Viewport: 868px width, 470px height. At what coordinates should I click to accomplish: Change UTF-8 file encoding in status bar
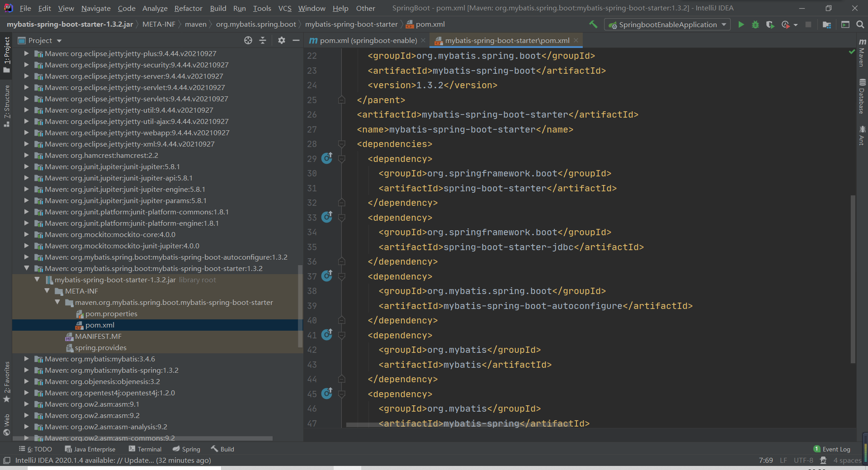[x=803, y=461]
